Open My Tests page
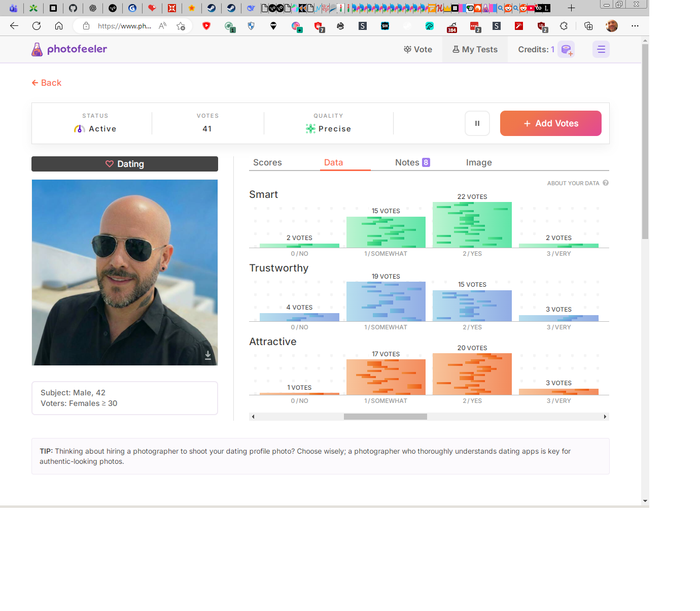This screenshot has height=611, width=700. (x=475, y=49)
